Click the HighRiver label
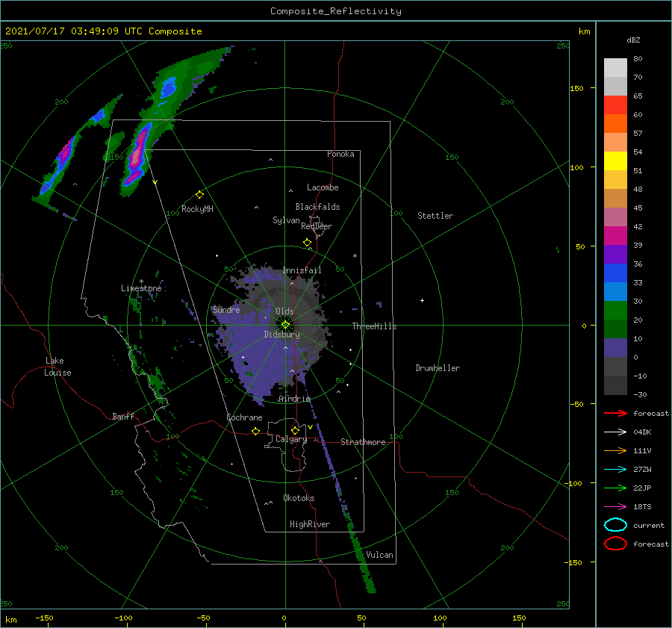Screen dimensions: 672x628 tap(310, 524)
